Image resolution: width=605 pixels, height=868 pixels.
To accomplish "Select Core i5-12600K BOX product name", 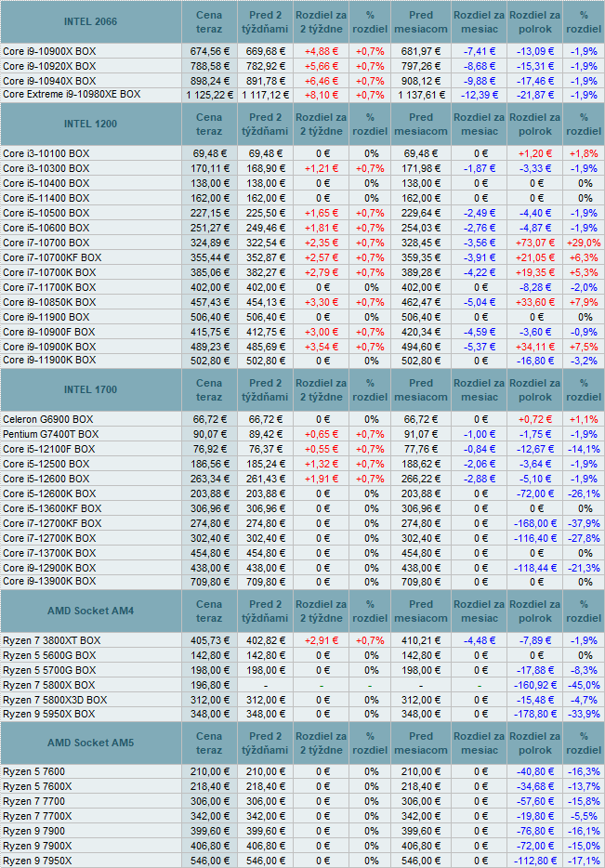I will (x=49, y=493).
